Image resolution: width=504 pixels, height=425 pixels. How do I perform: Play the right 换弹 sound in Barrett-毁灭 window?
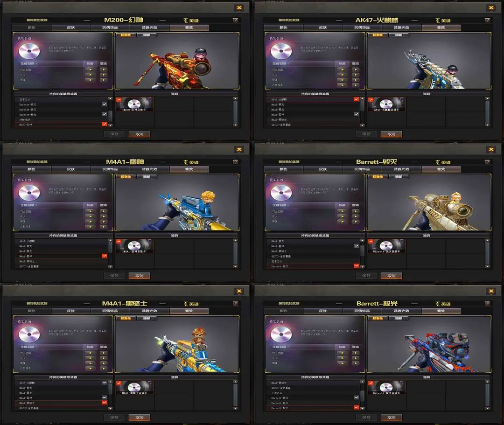(x=356, y=221)
